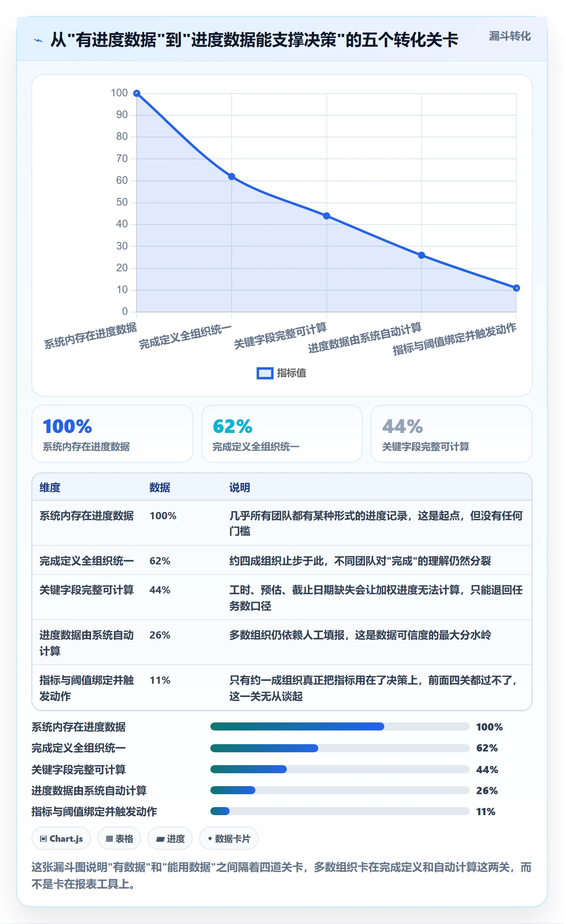Click the 关键字段完整可计算 x-axis label
Screen dimensions: 564x924
pos(280,336)
